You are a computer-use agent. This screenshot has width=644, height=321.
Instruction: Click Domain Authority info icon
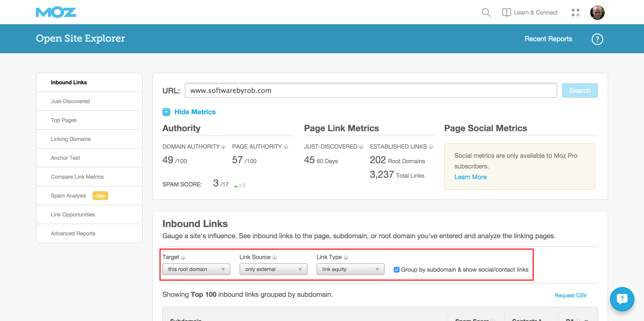tap(223, 147)
